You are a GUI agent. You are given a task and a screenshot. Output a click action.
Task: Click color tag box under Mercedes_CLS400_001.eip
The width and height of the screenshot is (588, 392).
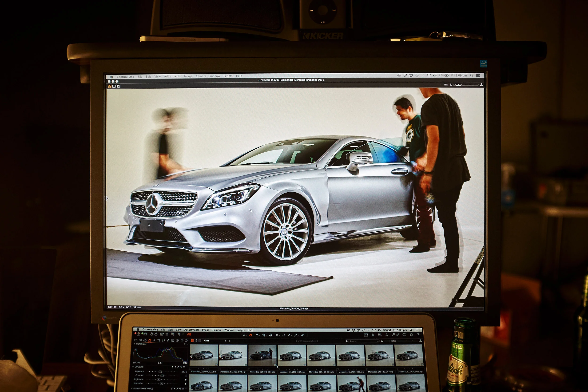click(x=190, y=369)
